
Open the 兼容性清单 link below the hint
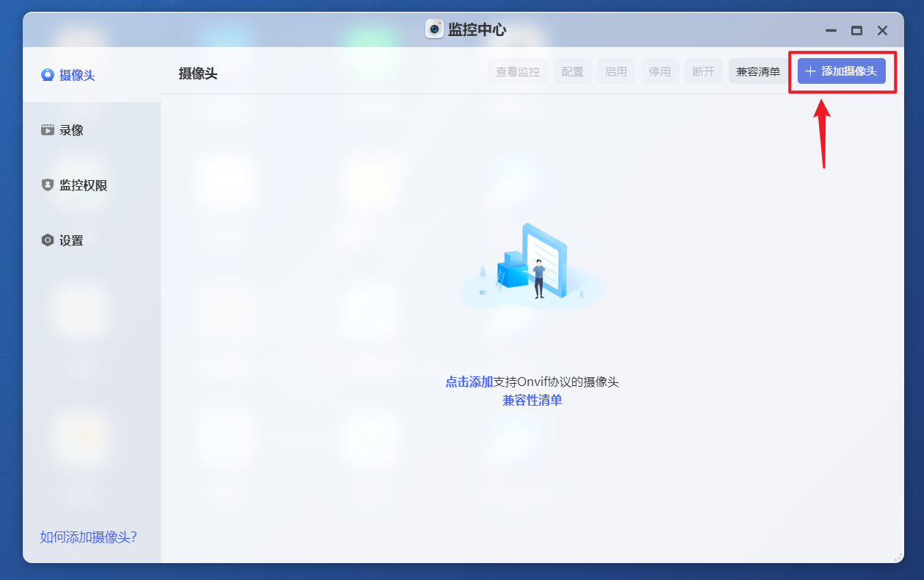pyautogui.click(x=531, y=400)
